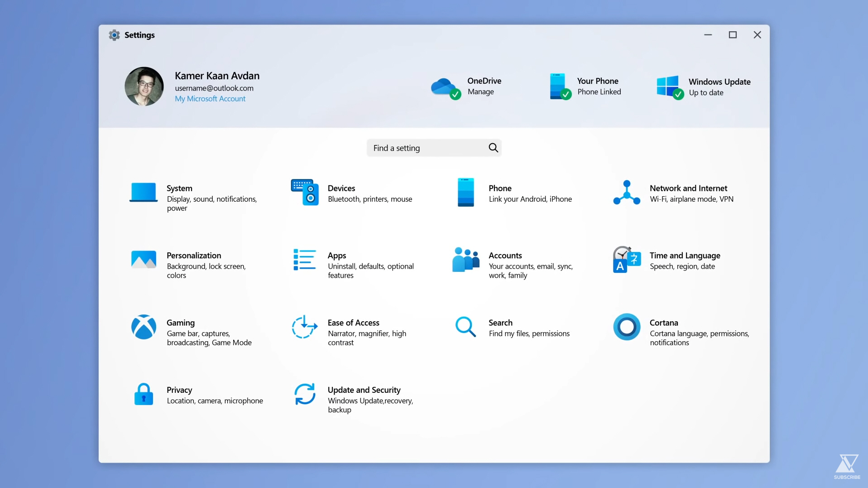
Task: Select the Personalization title
Action: coord(194,256)
